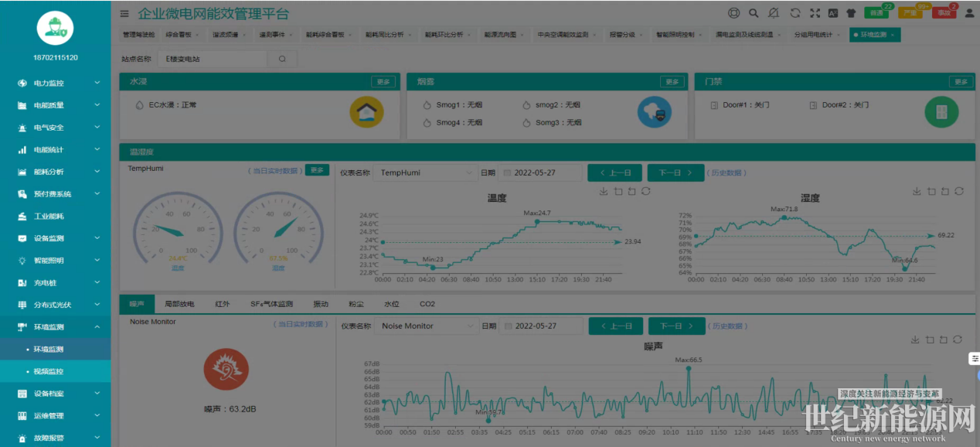Click the water immersion house icon
The height and width of the screenshot is (447, 980).
[x=366, y=112]
